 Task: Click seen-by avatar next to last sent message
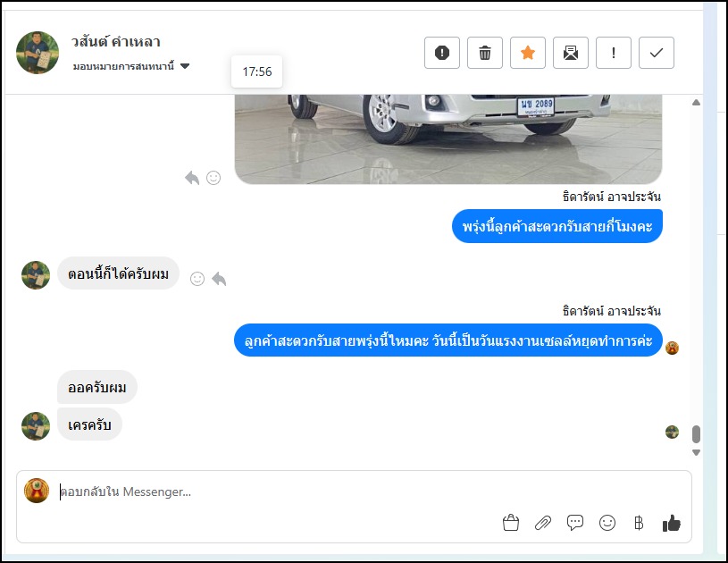(x=672, y=348)
